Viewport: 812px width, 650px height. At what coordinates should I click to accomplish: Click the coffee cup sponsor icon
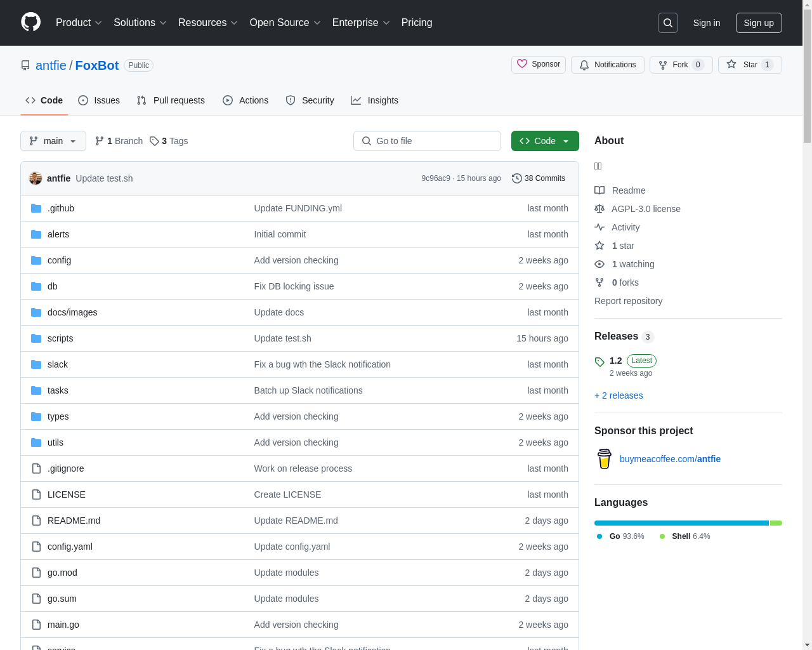click(605, 459)
